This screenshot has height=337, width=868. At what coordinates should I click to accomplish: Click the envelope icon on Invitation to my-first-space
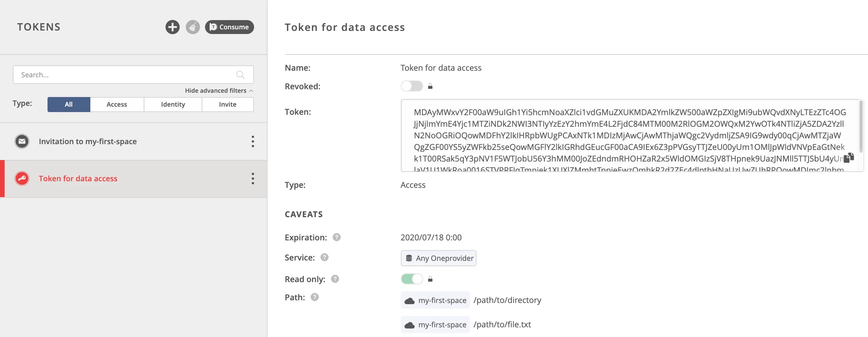(22, 141)
